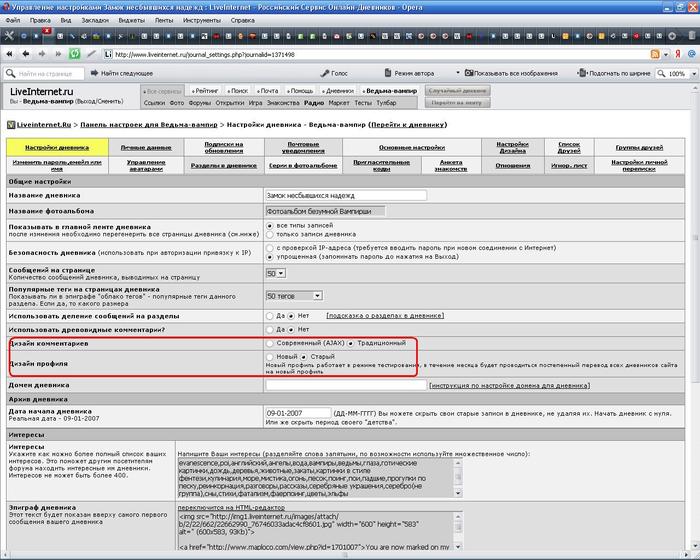Click epigraph textarea scroll-up arrow
This screenshot has height=560, width=700.
(458, 516)
